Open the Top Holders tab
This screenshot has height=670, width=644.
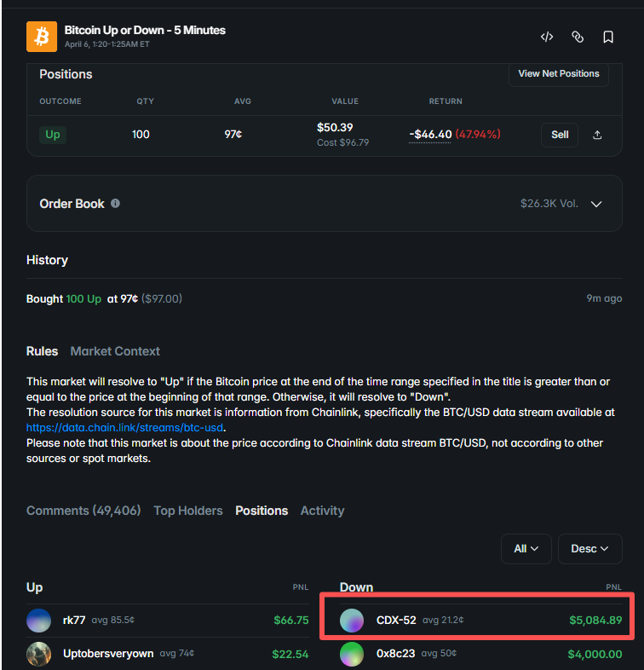tap(188, 511)
